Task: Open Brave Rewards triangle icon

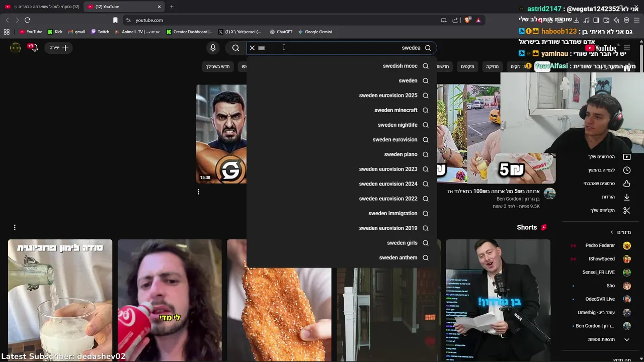Action: 478,20
